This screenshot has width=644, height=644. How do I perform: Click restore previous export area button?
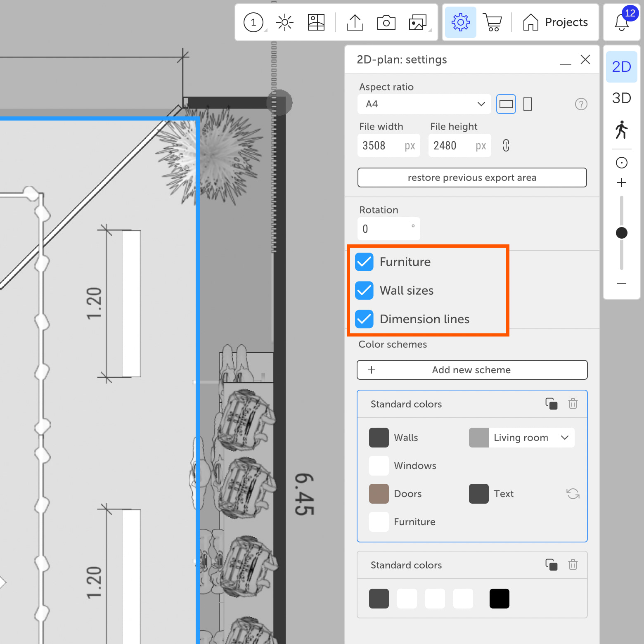point(472,178)
